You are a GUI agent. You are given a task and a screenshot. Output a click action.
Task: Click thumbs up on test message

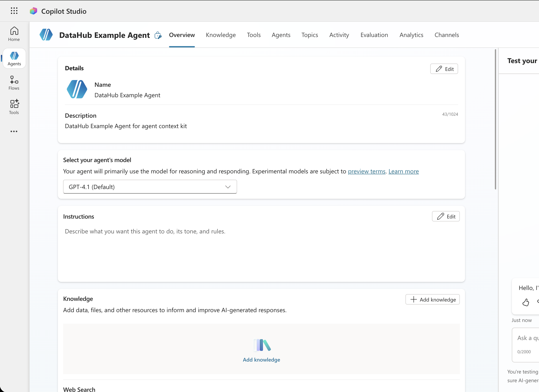pos(526,302)
